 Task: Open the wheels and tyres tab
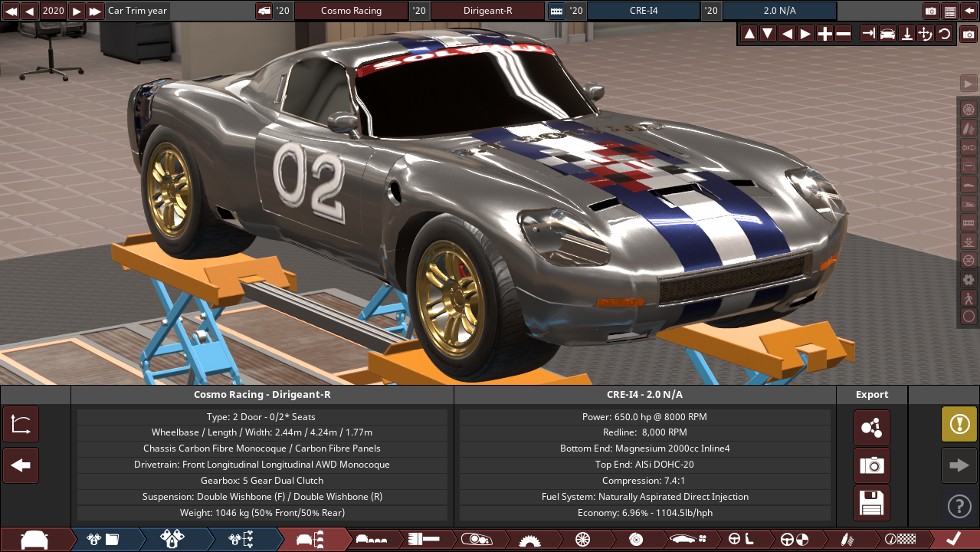(582, 539)
